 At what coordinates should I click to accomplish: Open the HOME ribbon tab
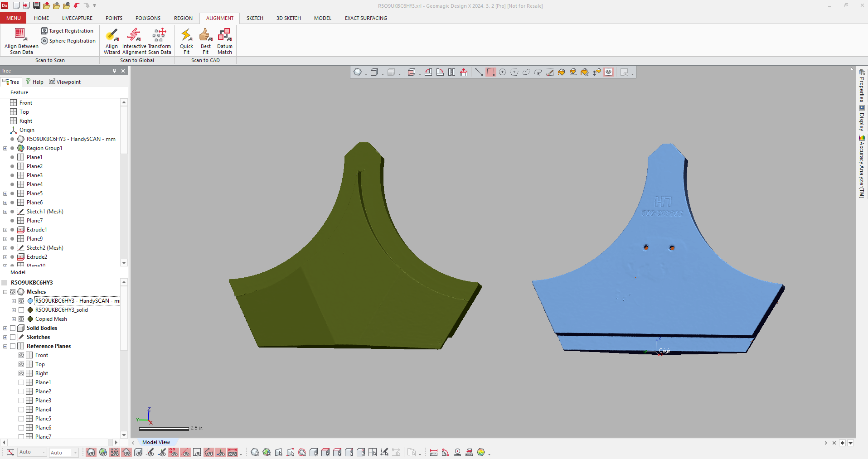(x=41, y=18)
